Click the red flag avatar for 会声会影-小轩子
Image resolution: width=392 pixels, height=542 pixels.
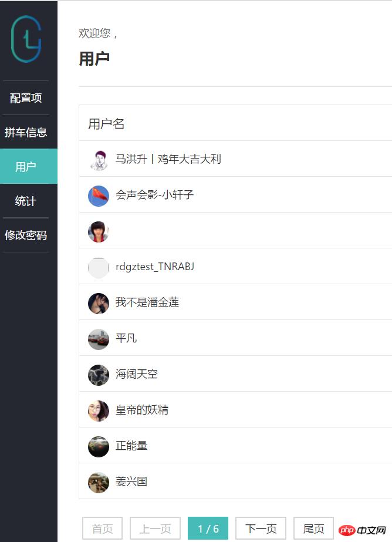click(99, 196)
